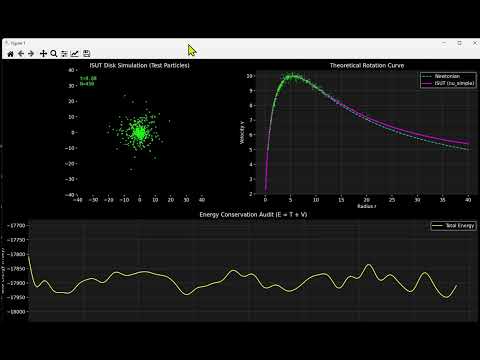Go forward to the next view

point(31,54)
